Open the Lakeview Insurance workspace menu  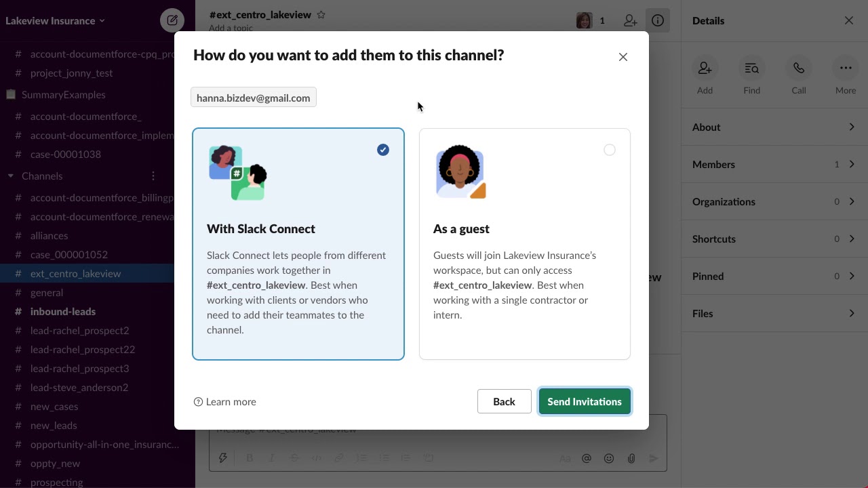click(55, 20)
